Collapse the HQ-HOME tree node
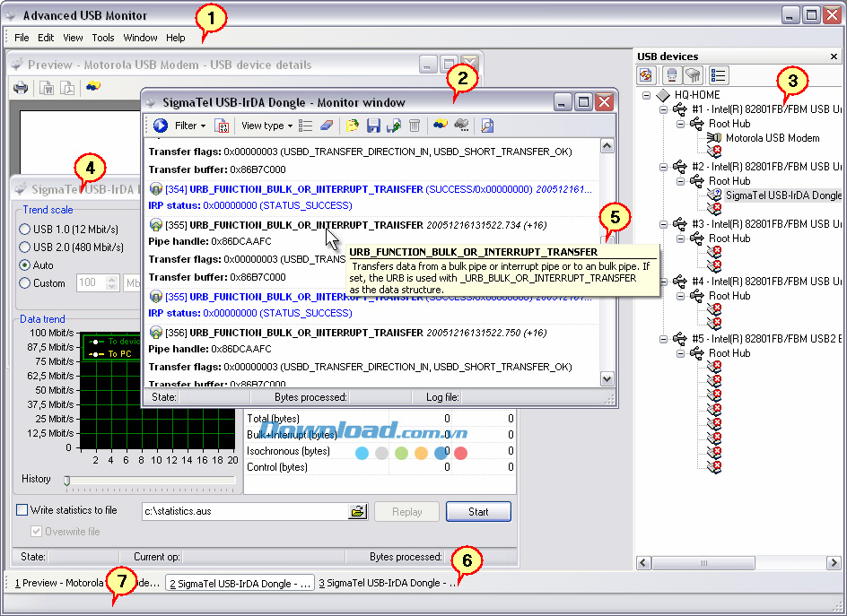The width and height of the screenshot is (847, 616). pyautogui.click(x=646, y=95)
